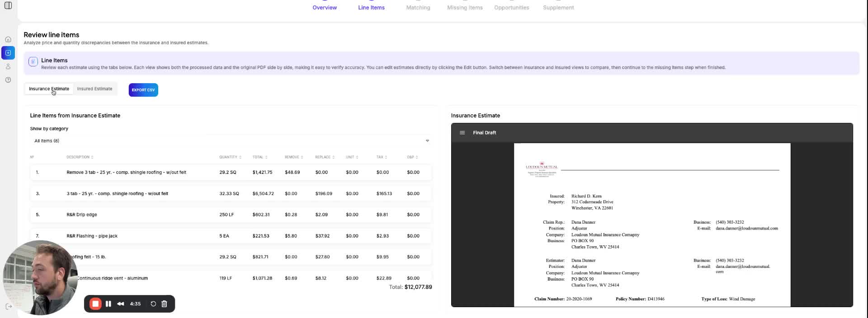Select the highlighted new-claim plus icon

pos(8,53)
